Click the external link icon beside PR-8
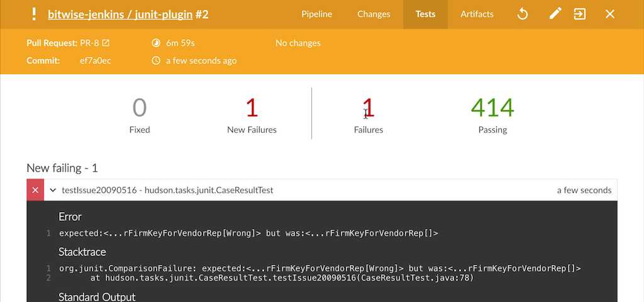Screen dimensions: 644x302 pos(106,43)
